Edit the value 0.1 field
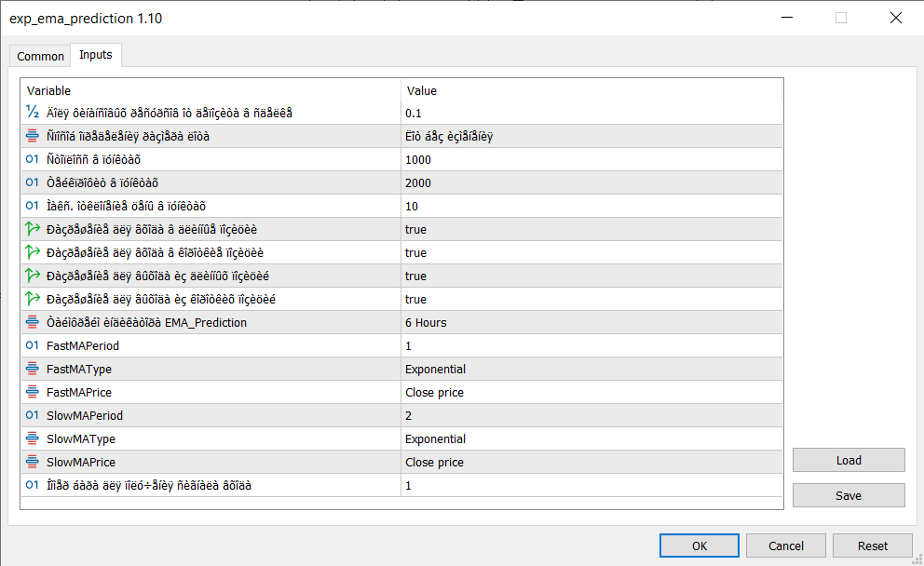The image size is (924, 566). (591, 113)
